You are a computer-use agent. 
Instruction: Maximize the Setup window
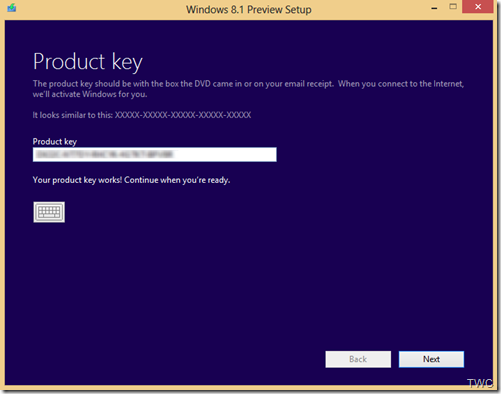click(453, 7)
